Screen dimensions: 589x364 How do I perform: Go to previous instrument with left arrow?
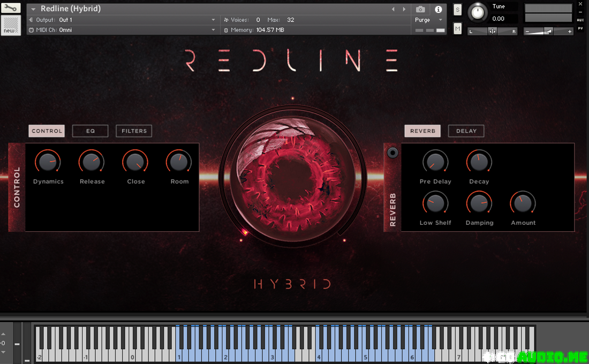click(394, 9)
